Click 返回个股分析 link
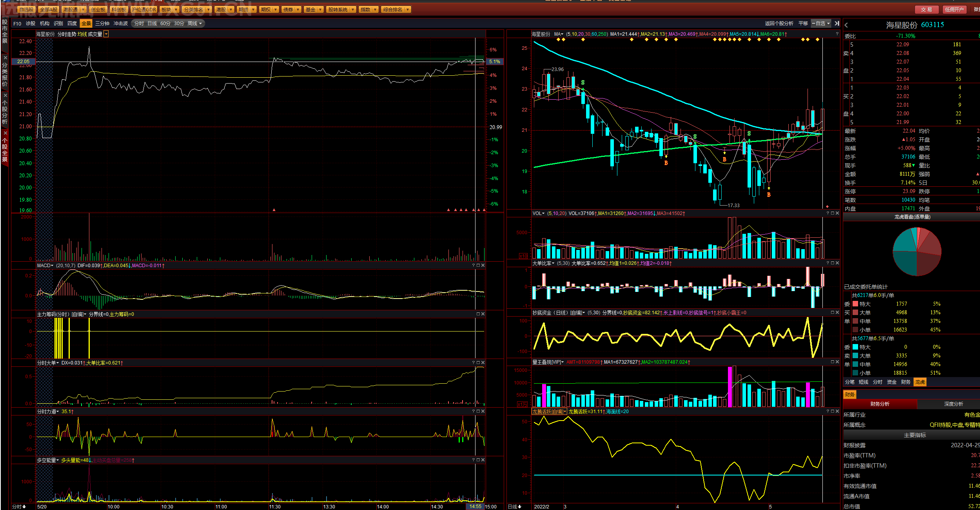The image size is (980, 510). [779, 24]
